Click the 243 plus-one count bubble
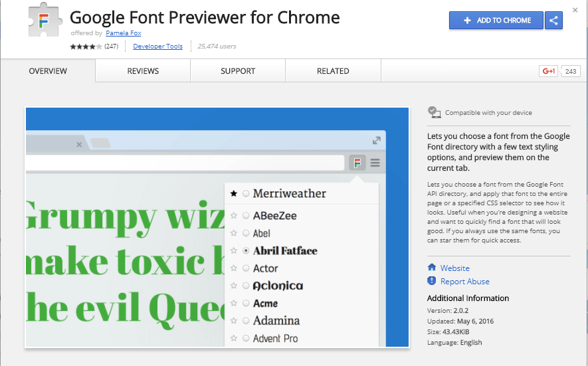 click(571, 71)
